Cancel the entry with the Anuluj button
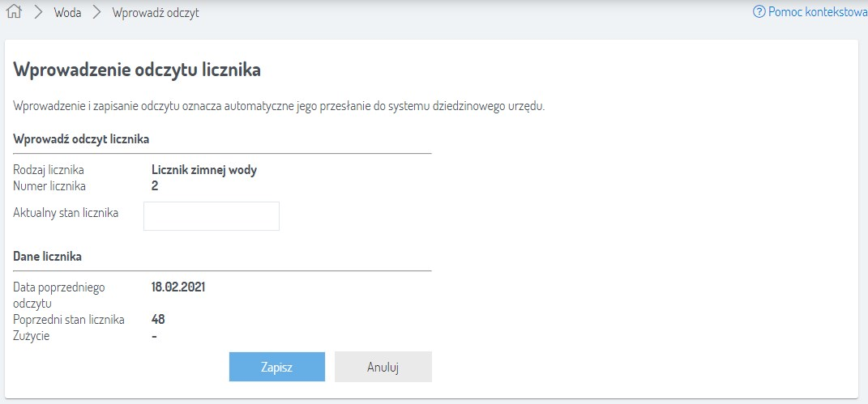The image size is (868, 404). coord(383,367)
